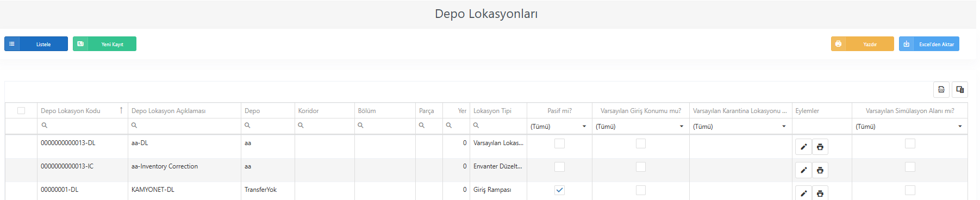This screenshot has width=980, height=200.
Task: Click print icon for 0000000000013-DL row
Action: (820, 147)
